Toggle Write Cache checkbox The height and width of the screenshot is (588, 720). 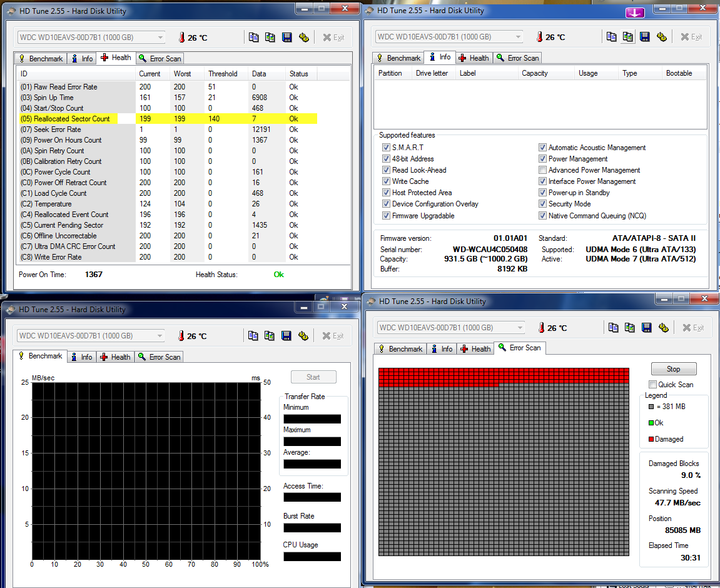pyautogui.click(x=386, y=181)
